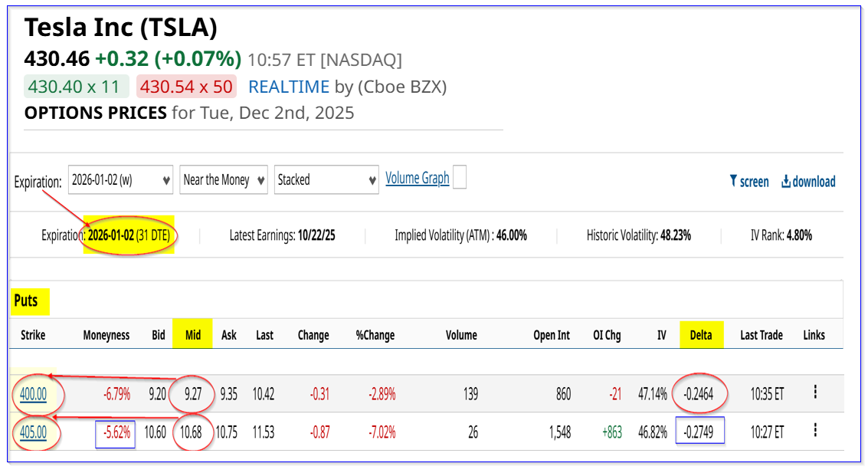The image size is (868, 473).
Task: Sort by the Volume column header
Action: (461, 335)
